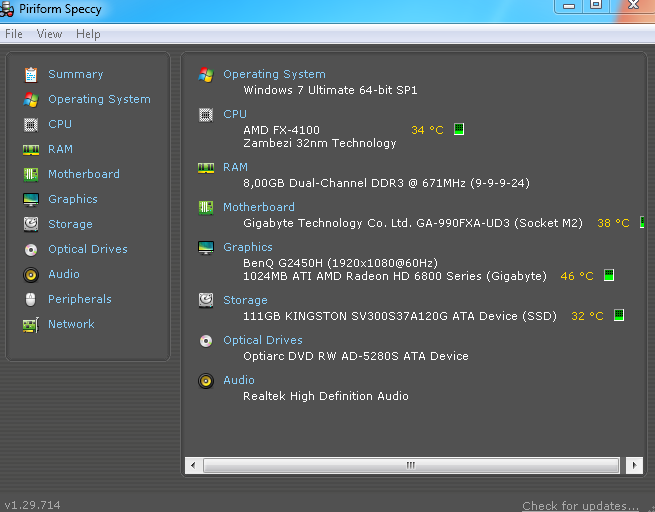
Task: Click the Optical Drives disc icon in sidebar
Action: coord(31,250)
